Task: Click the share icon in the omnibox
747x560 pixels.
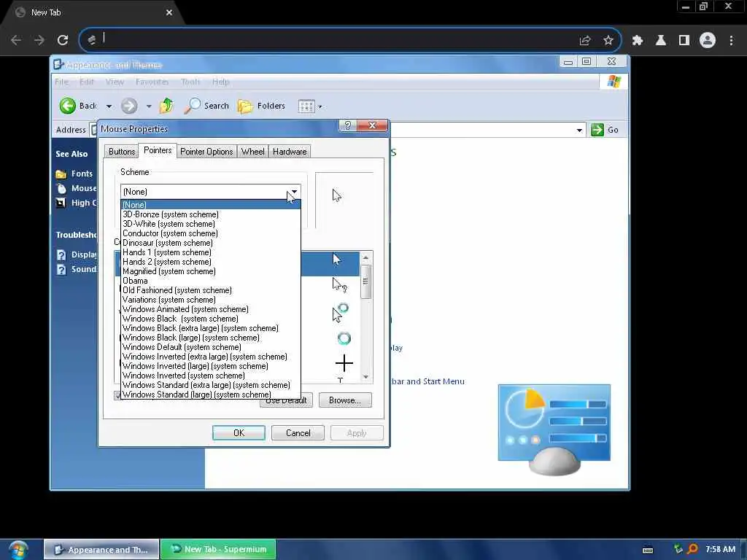Action: point(585,40)
